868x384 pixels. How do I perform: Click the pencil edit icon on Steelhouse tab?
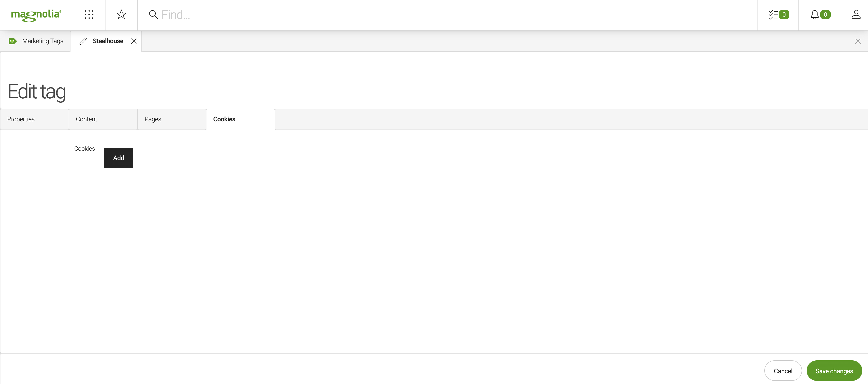point(83,41)
